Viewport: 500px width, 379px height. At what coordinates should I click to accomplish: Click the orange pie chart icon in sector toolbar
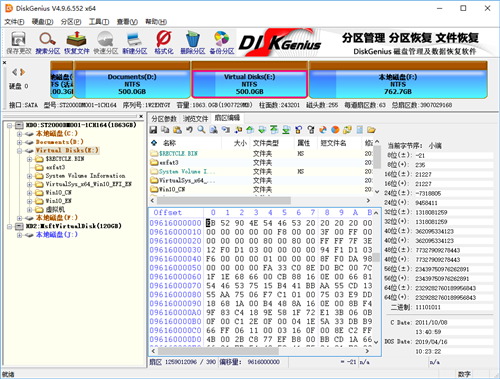pos(335,130)
